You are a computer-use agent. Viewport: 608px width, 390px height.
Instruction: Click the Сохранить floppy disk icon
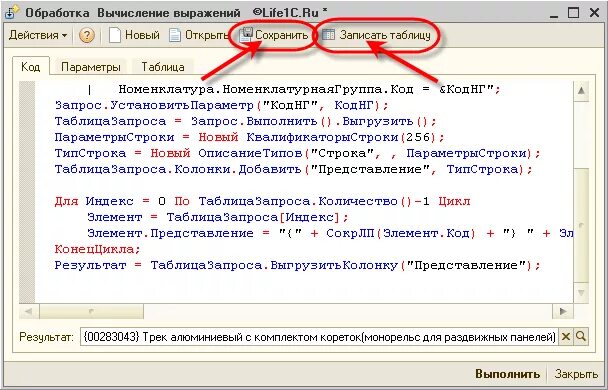246,35
